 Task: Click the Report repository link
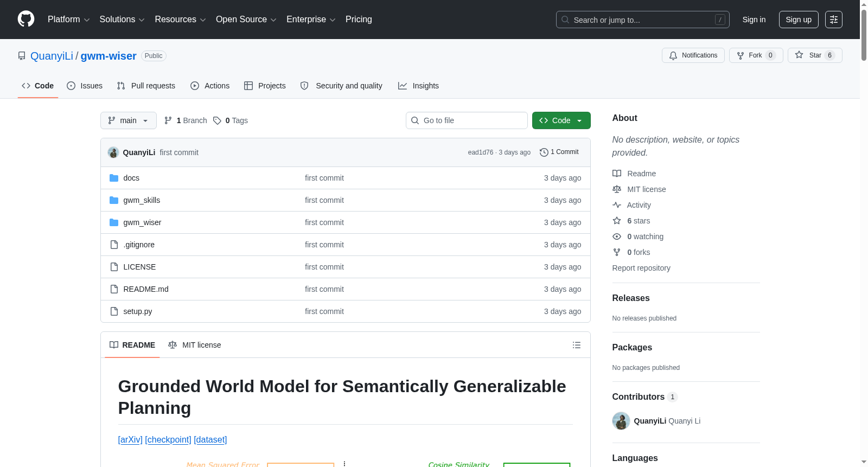point(641,268)
